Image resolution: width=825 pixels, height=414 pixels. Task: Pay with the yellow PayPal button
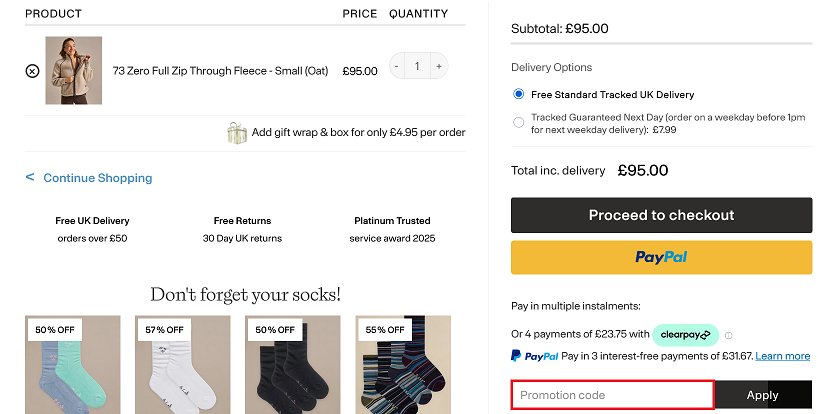(661, 257)
